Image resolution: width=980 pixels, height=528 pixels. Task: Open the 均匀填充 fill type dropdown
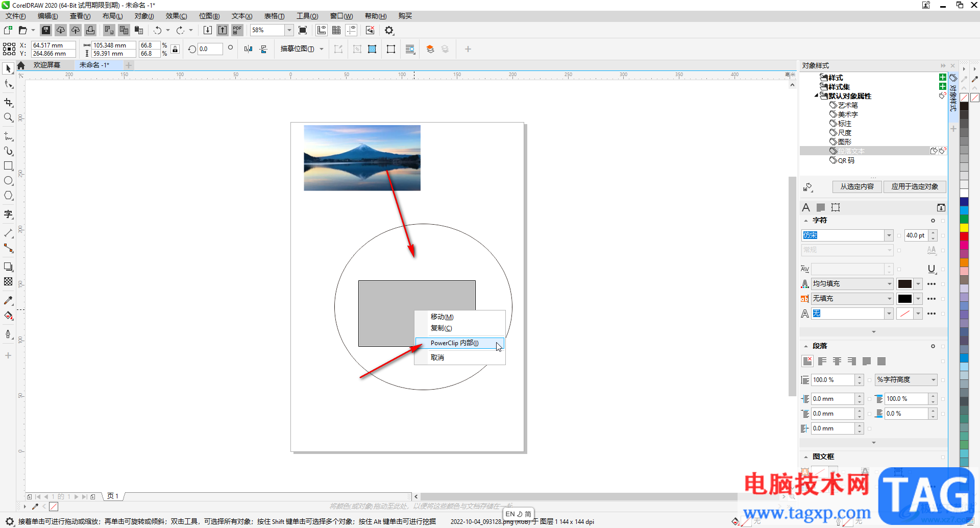click(889, 284)
